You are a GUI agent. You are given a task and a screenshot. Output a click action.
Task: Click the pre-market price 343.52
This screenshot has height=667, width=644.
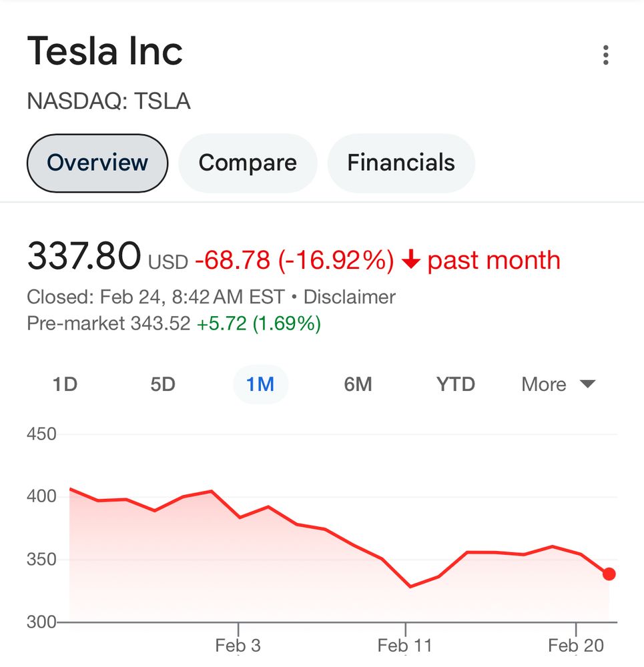[x=161, y=324]
